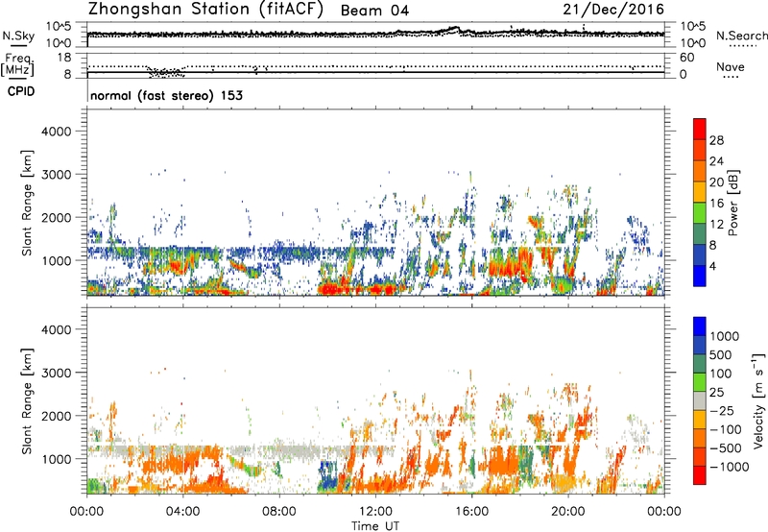768x532 pixels.
Task: Click the red velocity band below -1000
Action: (x=700, y=475)
